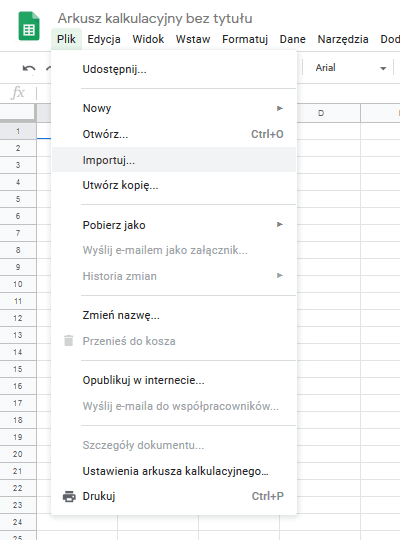Open the Edycja menu
The height and width of the screenshot is (540, 400).
104,39
